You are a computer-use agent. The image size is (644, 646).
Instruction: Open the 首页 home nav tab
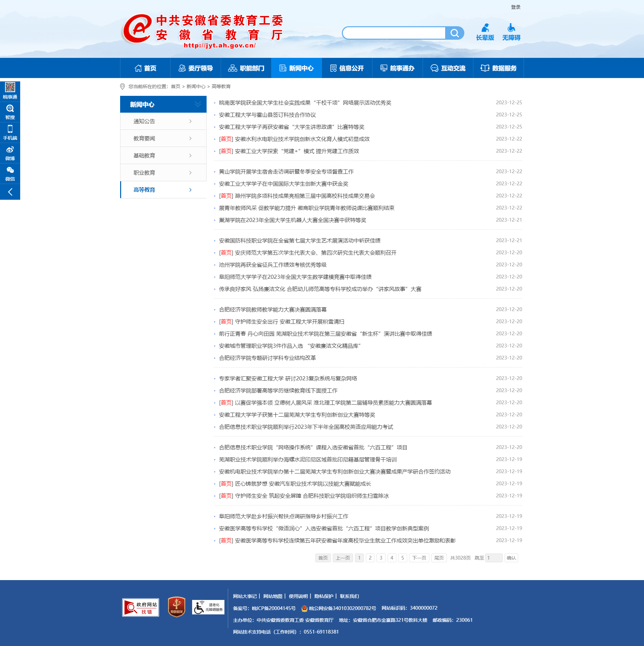point(145,68)
